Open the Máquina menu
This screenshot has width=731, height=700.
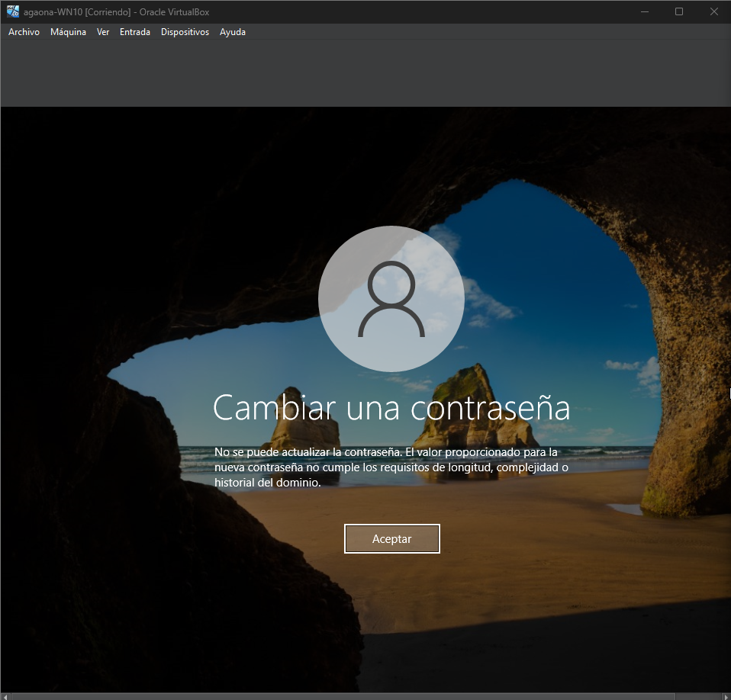tap(68, 32)
